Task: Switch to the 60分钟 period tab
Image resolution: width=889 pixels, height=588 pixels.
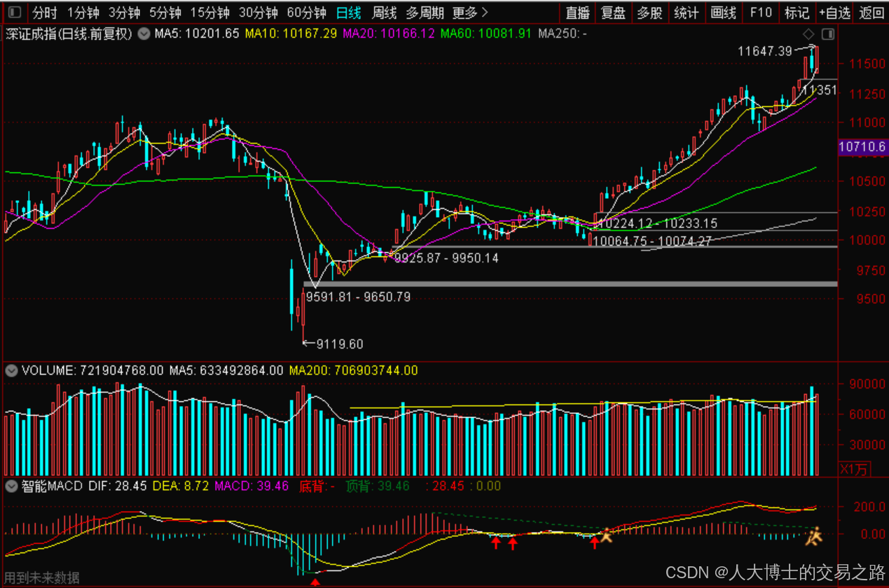Action: pos(306,13)
